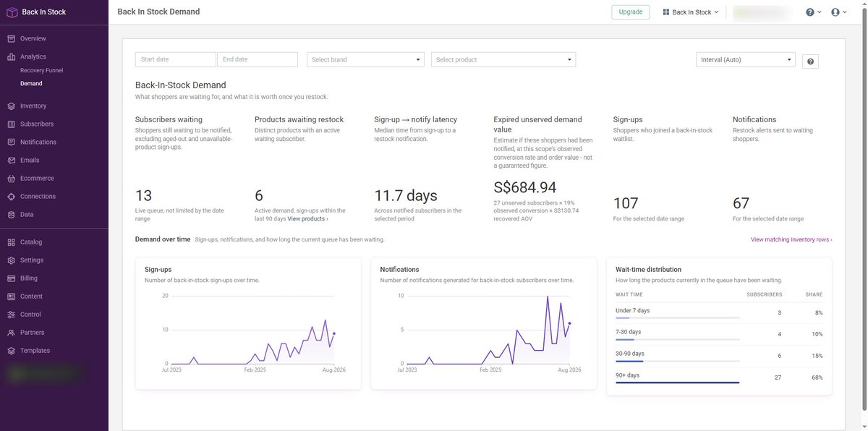
Task: Click the help question mark beside Interval
Action: click(x=810, y=61)
